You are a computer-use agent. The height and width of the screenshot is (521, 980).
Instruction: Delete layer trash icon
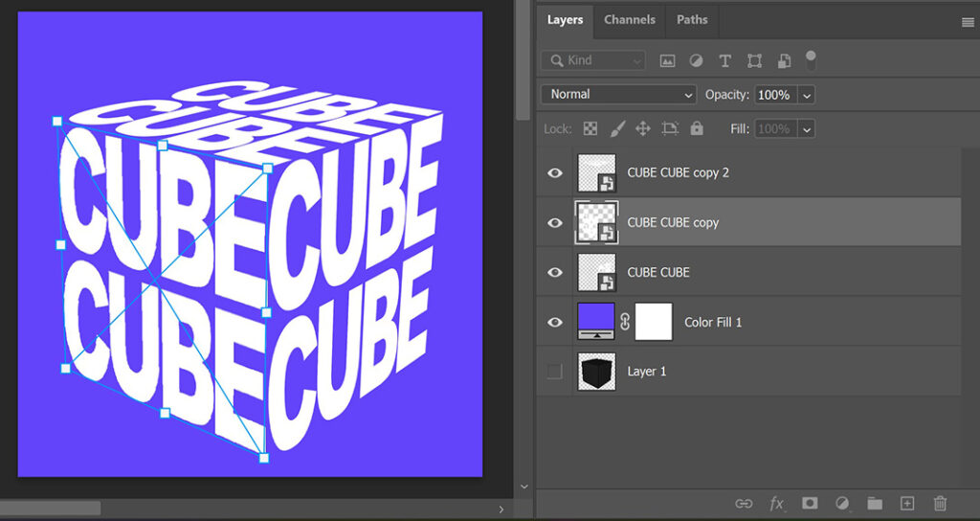(x=940, y=503)
